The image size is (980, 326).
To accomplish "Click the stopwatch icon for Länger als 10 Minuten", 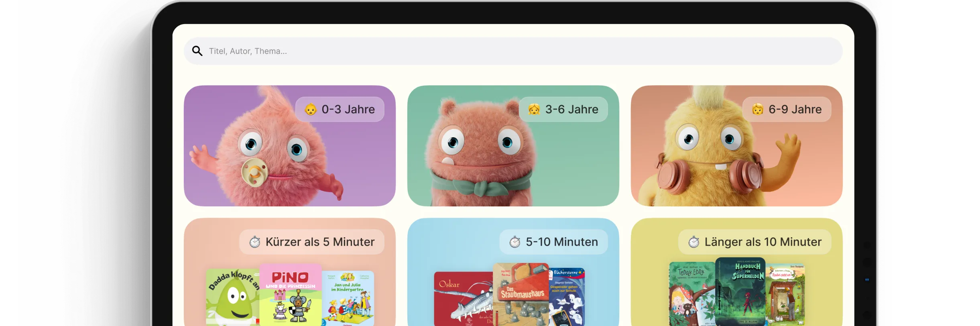I will (x=694, y=242).
